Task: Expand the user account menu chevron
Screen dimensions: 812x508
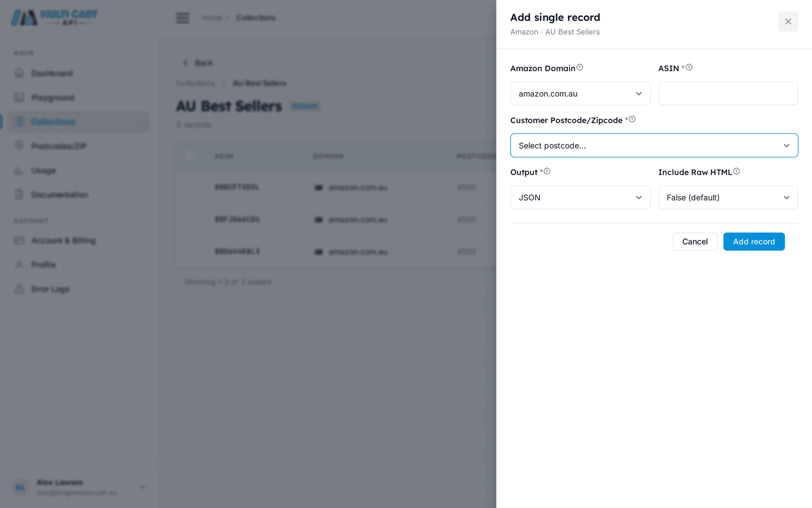Action: [143, 487]
